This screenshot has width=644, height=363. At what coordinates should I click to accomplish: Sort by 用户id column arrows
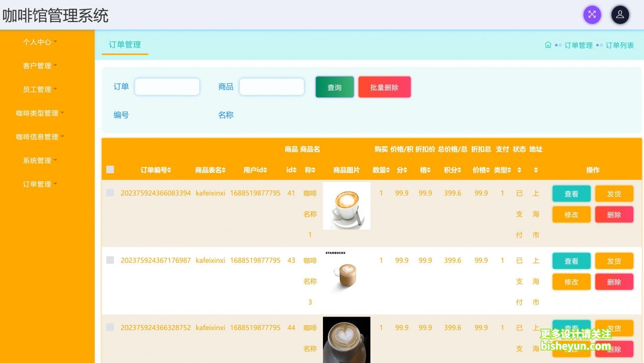(x=265, y=170)
